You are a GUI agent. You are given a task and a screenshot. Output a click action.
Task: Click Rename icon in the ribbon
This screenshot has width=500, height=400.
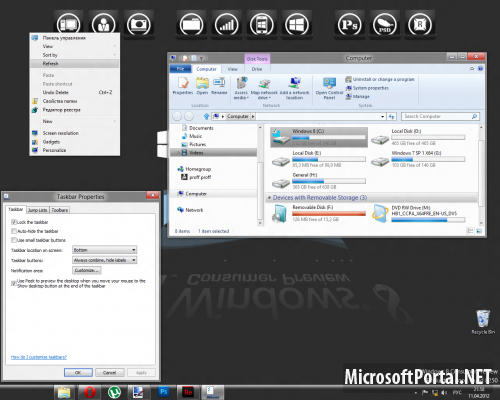pyautogui.click(x=219, y=86)
